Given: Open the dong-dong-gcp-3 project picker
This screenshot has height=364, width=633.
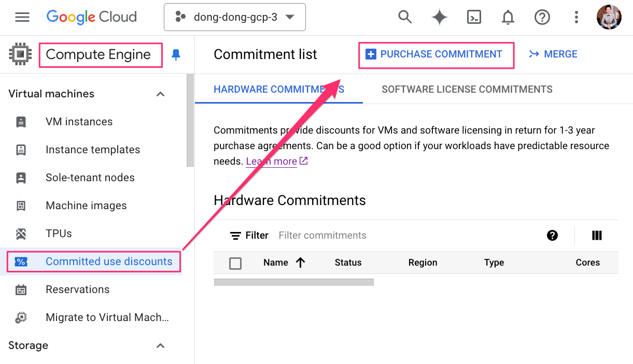Looking at the screenshot, I should pos(234,17).
